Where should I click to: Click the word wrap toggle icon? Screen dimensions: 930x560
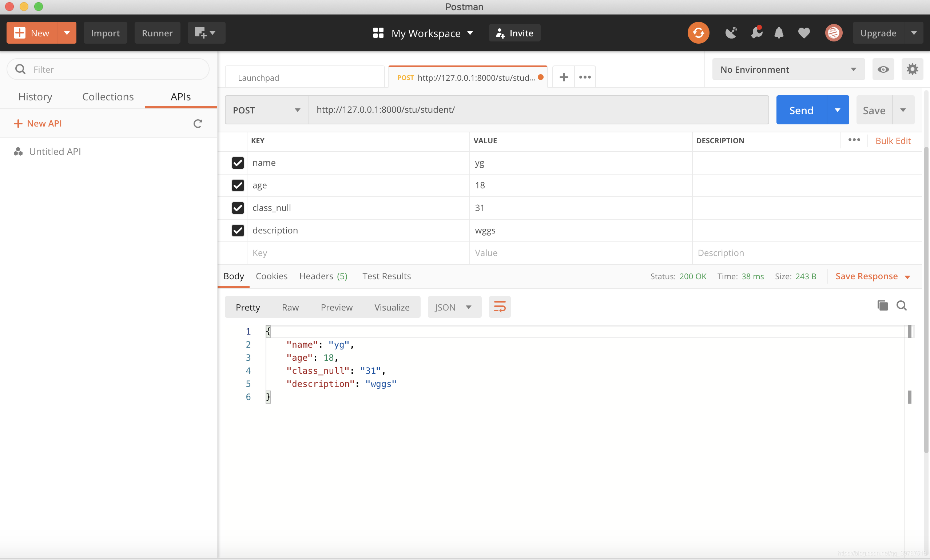pyautogui.click(x=499, y=306)
